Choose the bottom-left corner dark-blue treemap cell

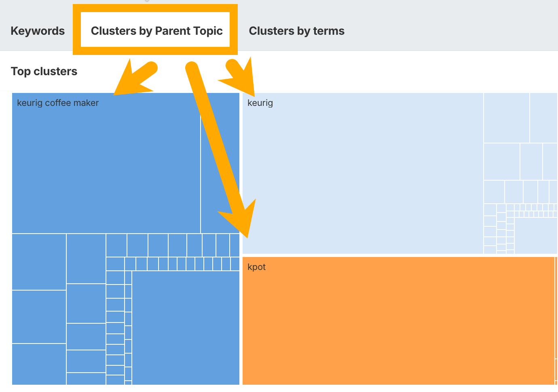point(39,364)
